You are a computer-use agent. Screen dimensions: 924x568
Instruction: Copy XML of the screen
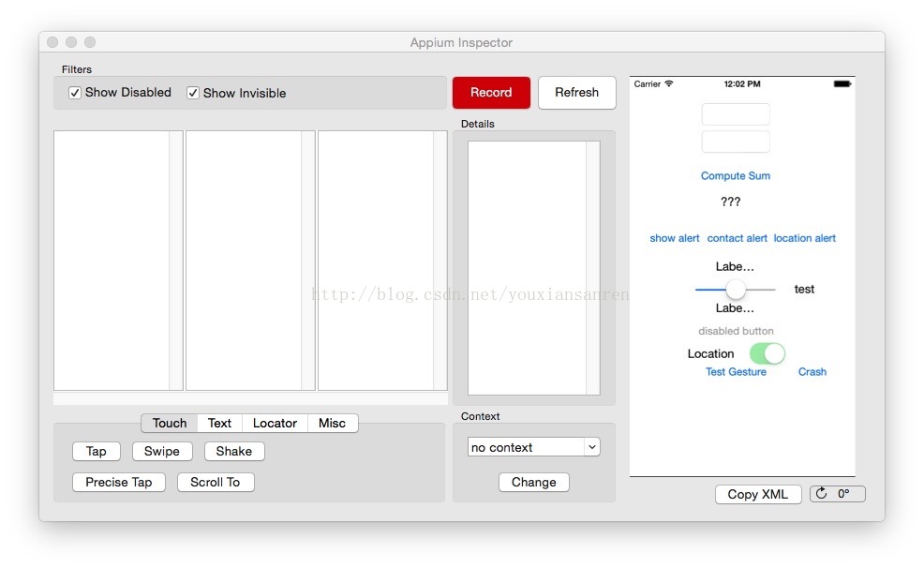758,494
